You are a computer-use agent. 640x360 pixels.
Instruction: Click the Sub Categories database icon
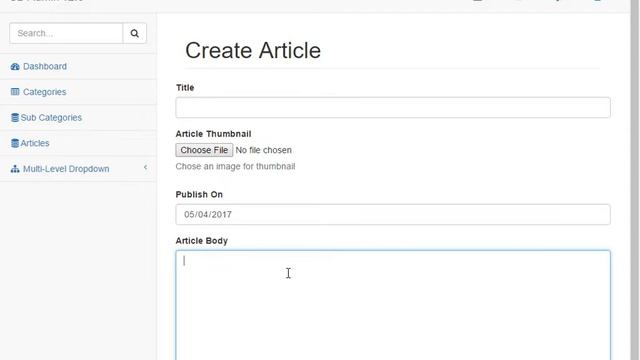[15, 118]
